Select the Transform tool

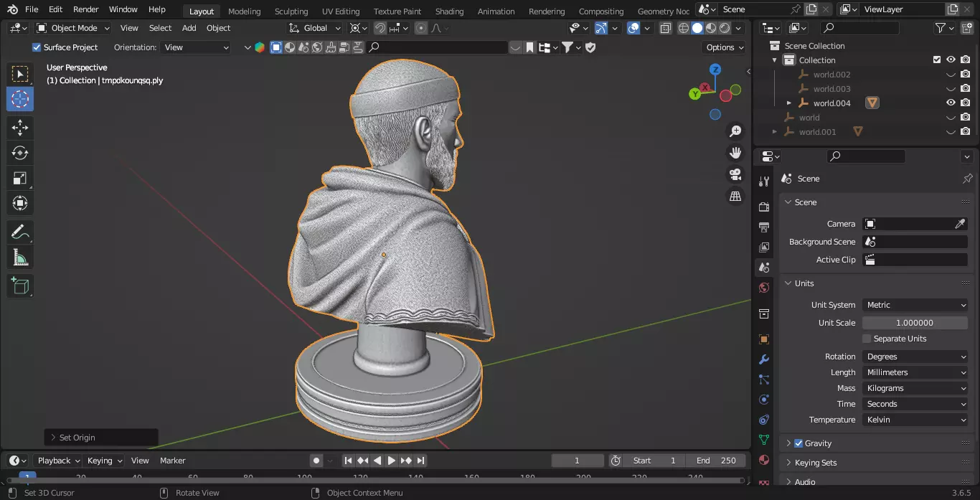tap(20, 203)
